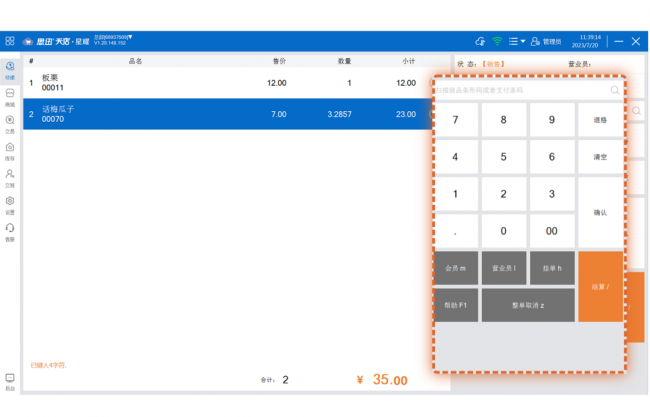Open the 后台 backend icon at sidebar bottom
The image size is (650, 417).
10,382
